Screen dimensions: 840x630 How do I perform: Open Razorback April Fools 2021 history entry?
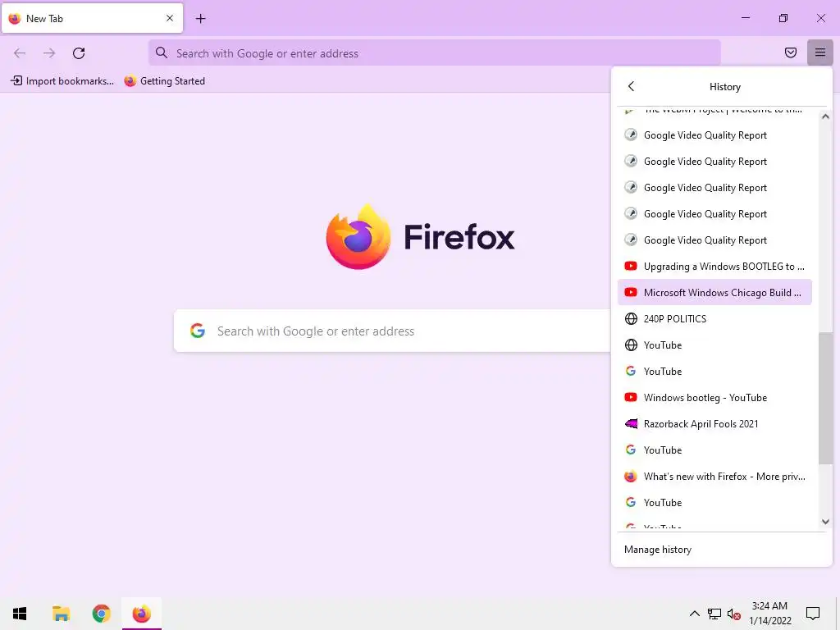pyautogui.click(x=714, y=424)
